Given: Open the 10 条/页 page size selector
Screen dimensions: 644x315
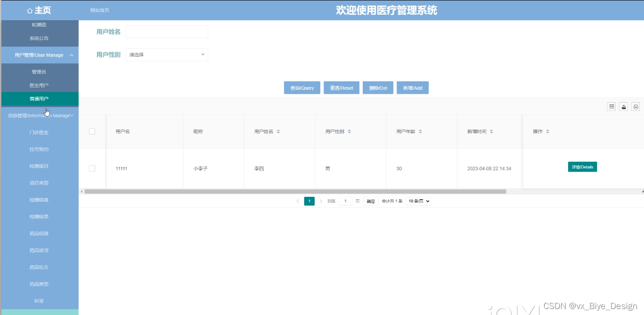Looking at the screenshot, I should pyautogui.click(x=419, y=201).
